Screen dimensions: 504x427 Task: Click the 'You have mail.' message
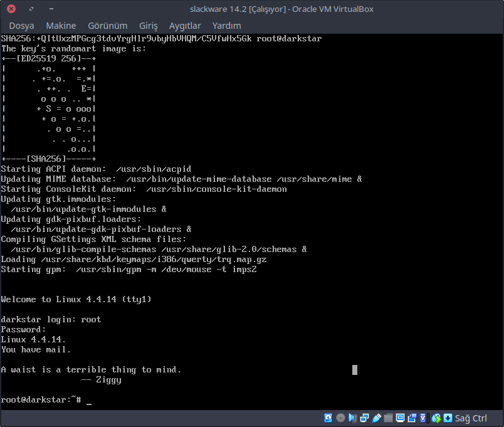tap(36, 349)
